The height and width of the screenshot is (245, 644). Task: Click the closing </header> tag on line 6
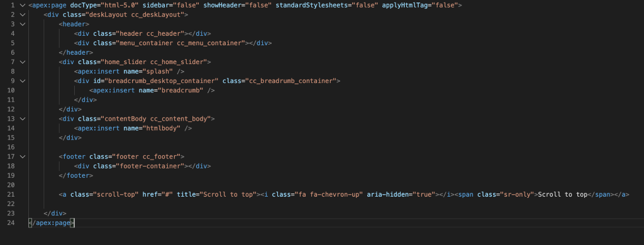tap(76, 53)
